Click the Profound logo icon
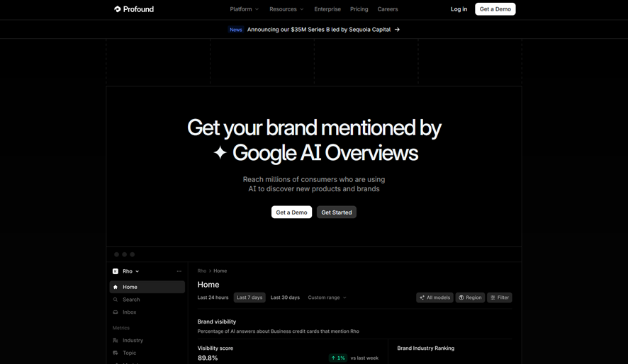This screenshot has width=628, height=364. click(118, 8)
